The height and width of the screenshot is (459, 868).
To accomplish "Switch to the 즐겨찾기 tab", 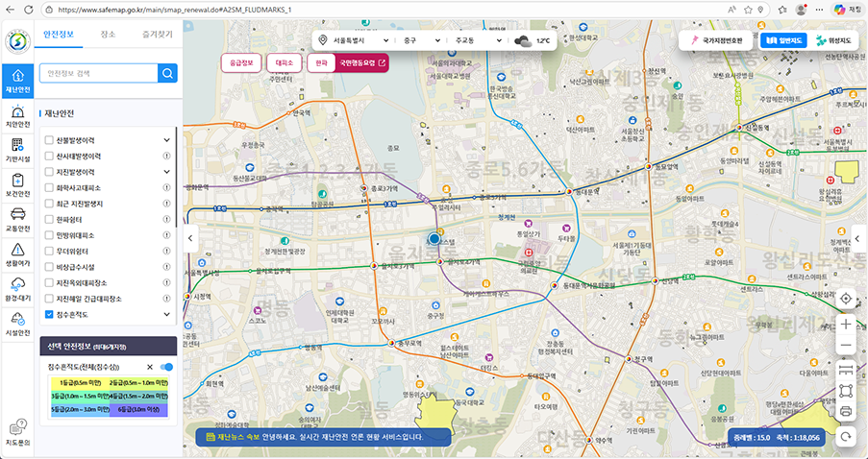I will click(159, 35).
